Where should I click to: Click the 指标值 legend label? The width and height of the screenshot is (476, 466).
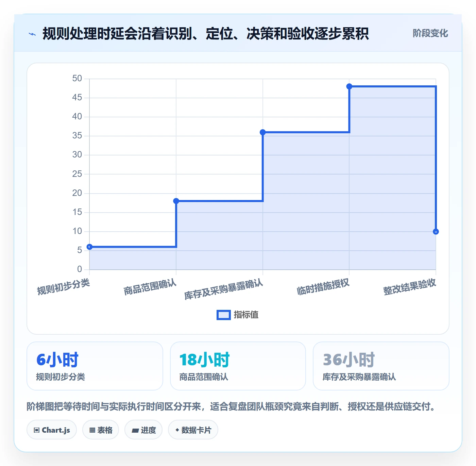pyautogui.click(x=246, y=315)
